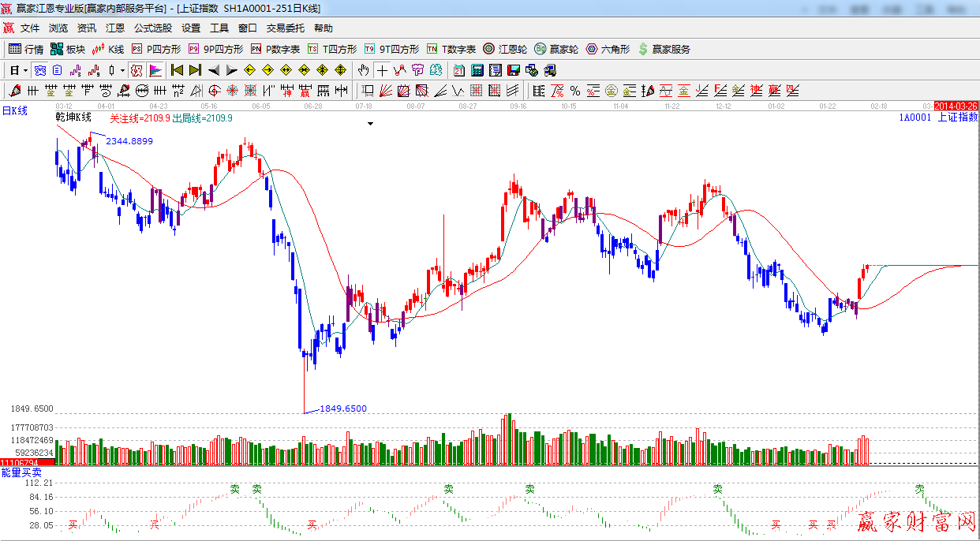Screen dimensions: 980x541
Task: Select the hand pan tool
Action: (x=364, y=70)
